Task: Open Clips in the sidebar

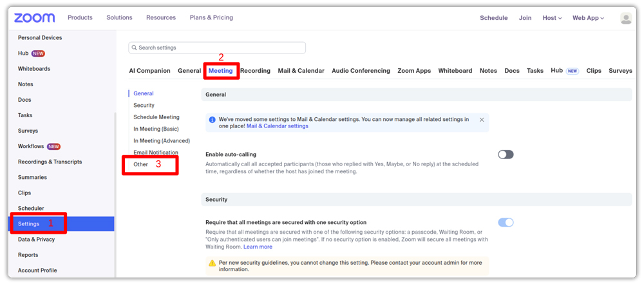Action: 24,193
